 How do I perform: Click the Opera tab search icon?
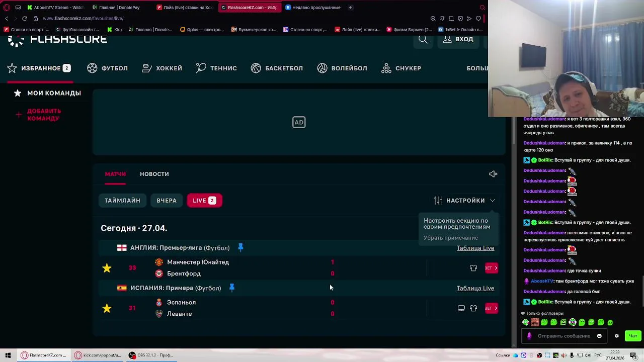pyautogui.click(x=482, y=8)
